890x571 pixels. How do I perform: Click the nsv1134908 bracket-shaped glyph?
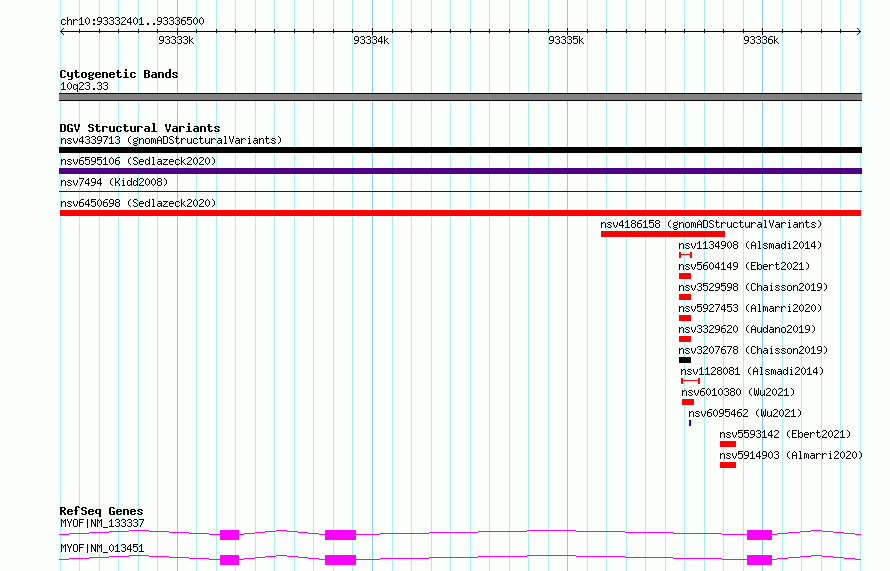click(686, 255)
